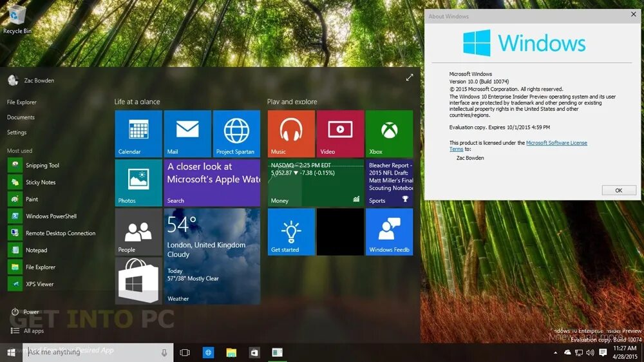Show hidden system tray icons
Screen dimensions: 644x362
tap(555, 352)
